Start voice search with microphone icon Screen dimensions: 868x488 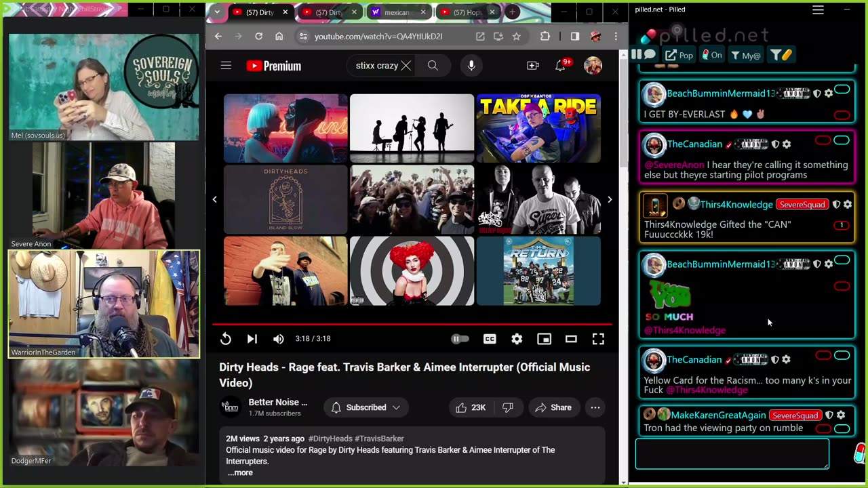(471, 66)
